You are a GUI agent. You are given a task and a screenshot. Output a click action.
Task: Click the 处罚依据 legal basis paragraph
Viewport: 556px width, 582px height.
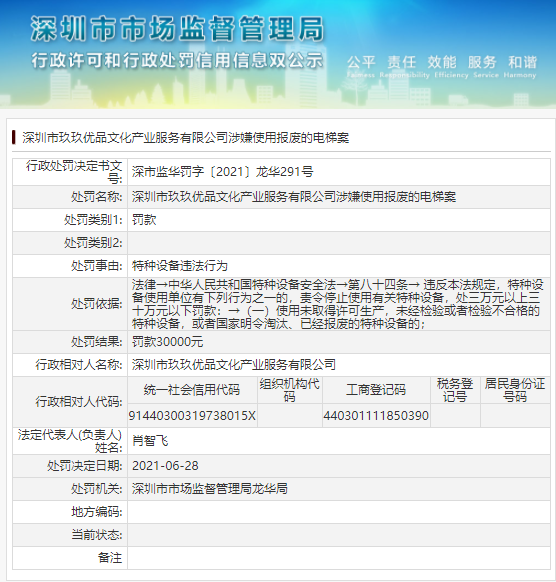point(337,304)
